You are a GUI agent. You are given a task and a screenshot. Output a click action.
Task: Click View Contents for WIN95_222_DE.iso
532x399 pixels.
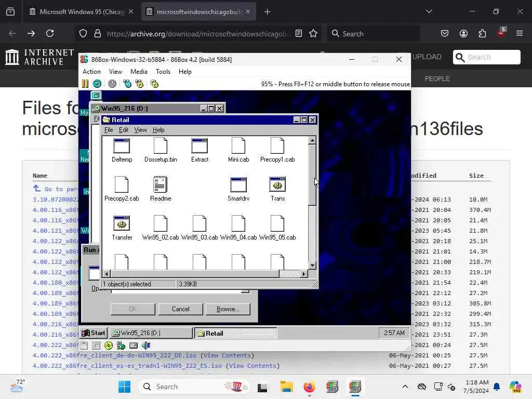coord(228,355)
